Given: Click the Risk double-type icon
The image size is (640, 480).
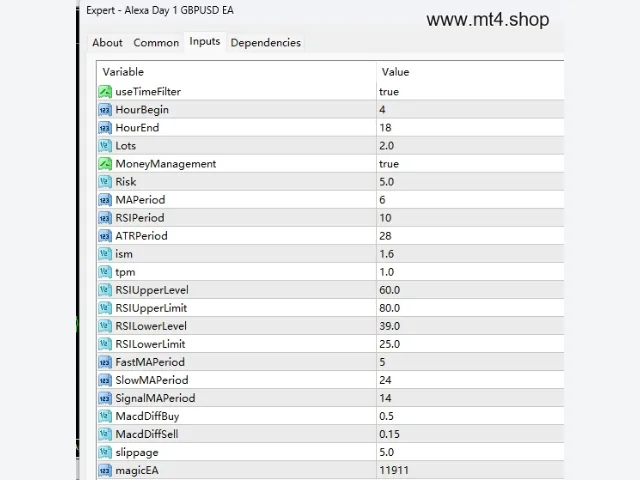Looking at the screenshot, I should click(x=105, y=182).
